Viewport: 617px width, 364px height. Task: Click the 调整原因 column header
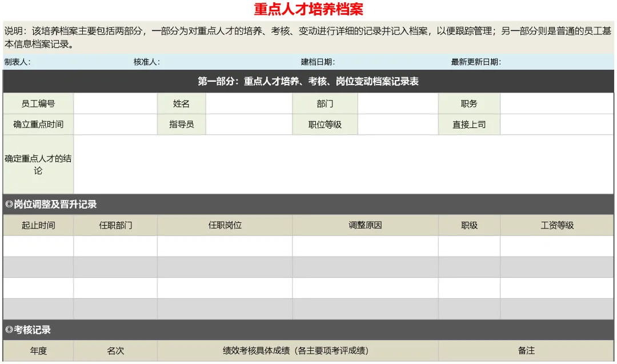click(x=365, y=225)
